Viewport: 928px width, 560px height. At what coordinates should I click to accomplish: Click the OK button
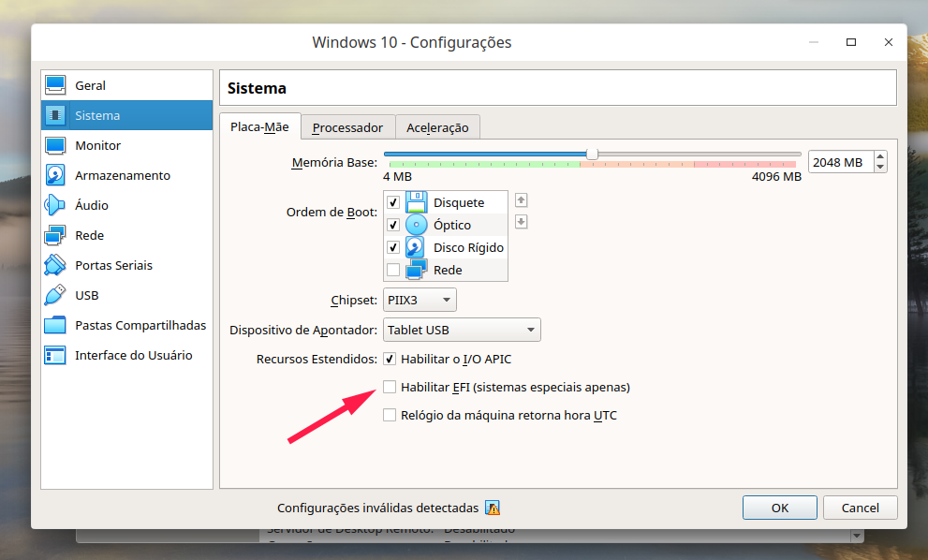(780, 508)
